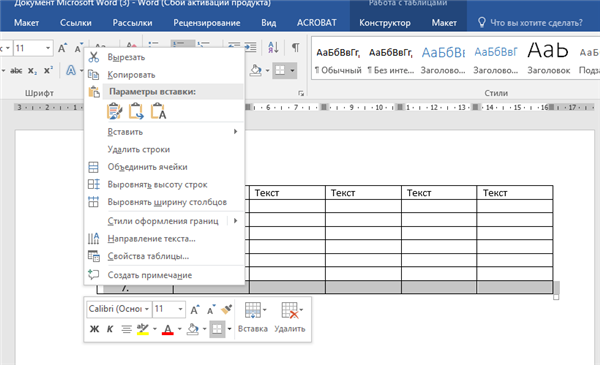Apply red font color in mini toolbar
600x365 pixels.
(x=168, y=329)
